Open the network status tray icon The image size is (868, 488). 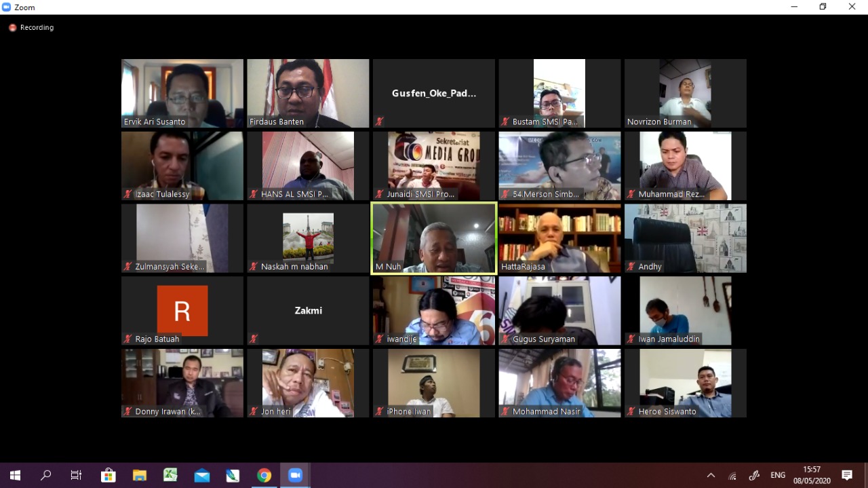pos(732,476)
